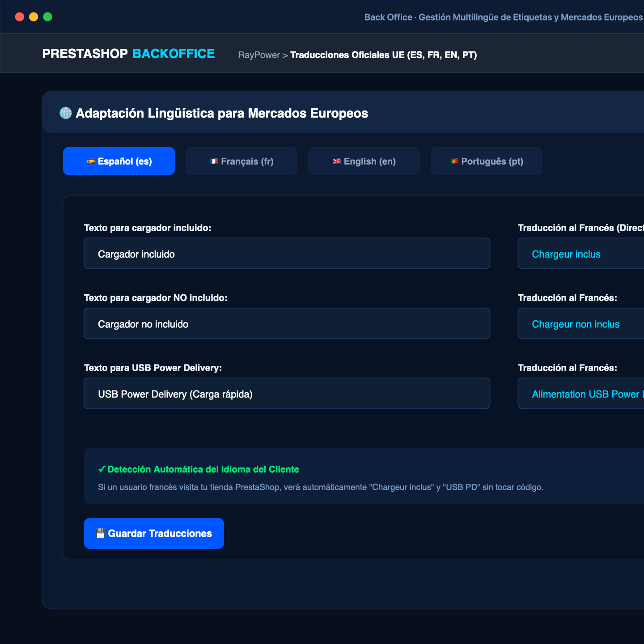The height and width of the screenshot is (644, 644).
Task: Click the Back Office window title text
Action: click(504, 17)
